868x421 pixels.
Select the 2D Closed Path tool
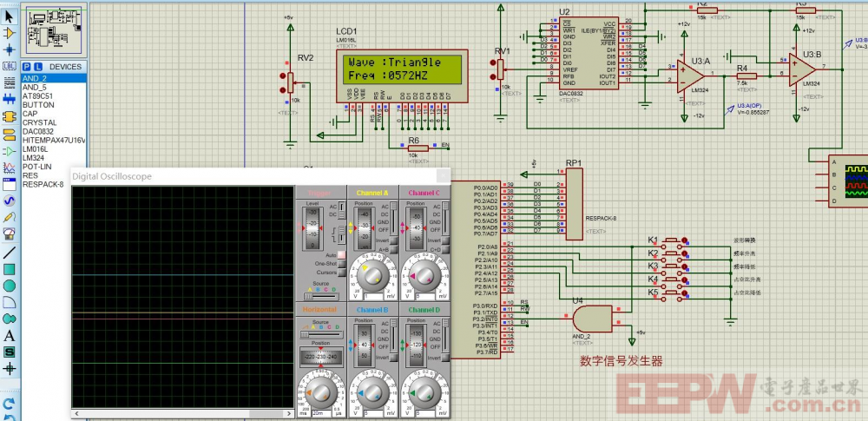click(9, 319)
